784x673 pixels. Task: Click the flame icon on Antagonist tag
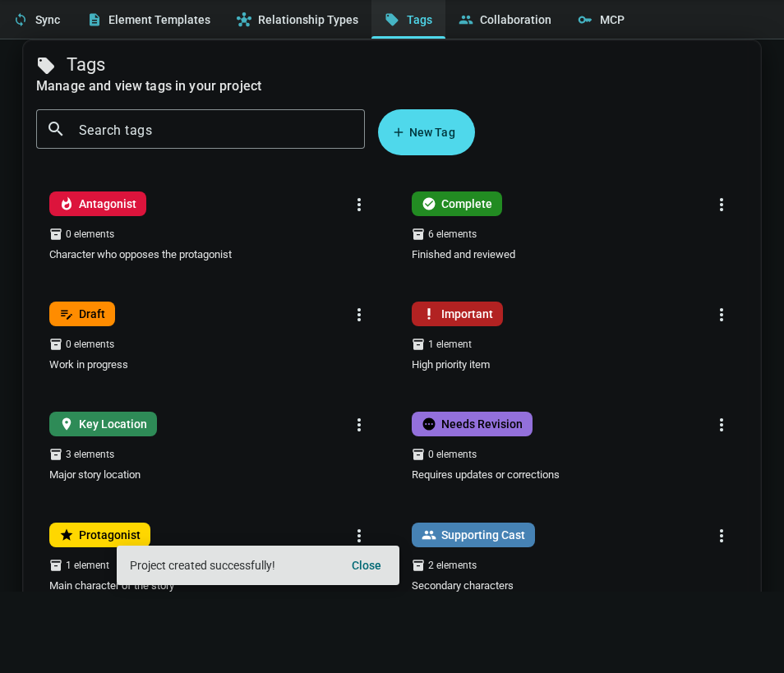[x=67, y=204]
